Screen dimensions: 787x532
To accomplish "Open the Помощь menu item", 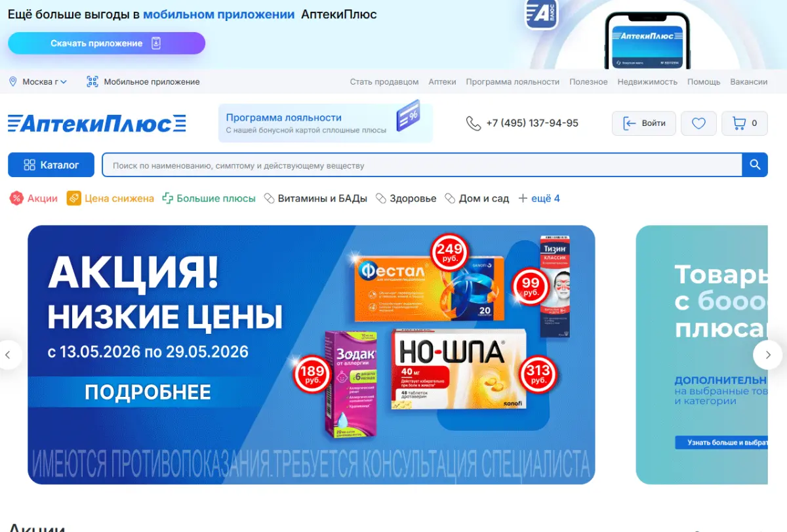I will click(x=704, y=82).
